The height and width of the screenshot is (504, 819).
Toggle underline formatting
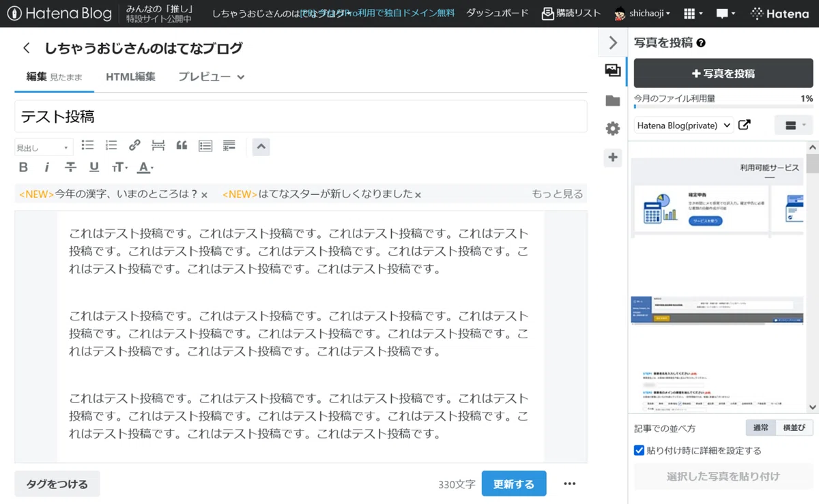pos(94,167)
